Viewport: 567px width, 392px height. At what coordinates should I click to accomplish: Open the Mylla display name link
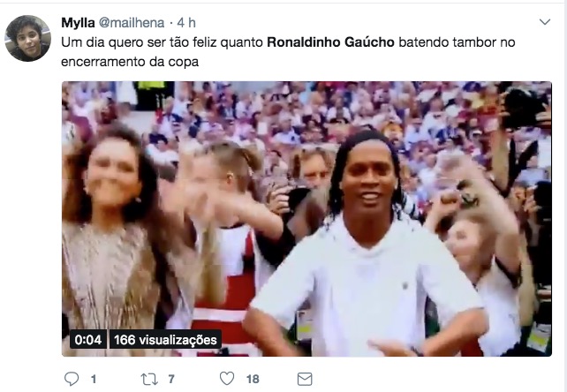click(78, 23)
